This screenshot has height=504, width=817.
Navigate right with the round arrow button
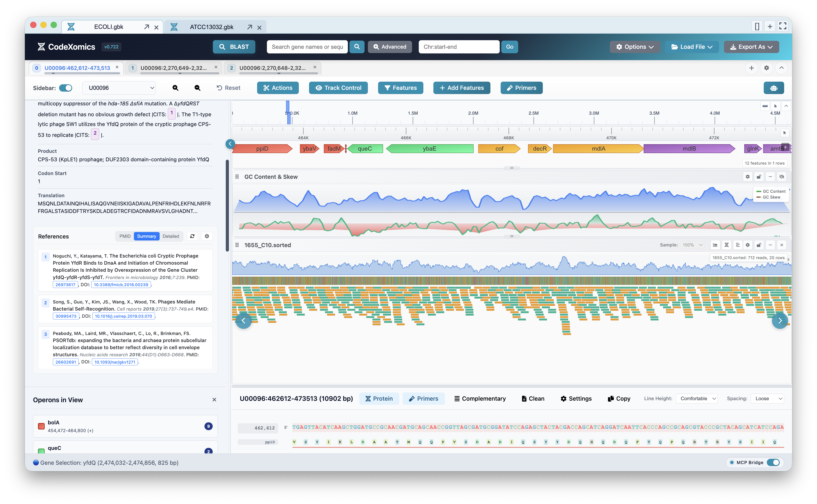tap(780, 321)
